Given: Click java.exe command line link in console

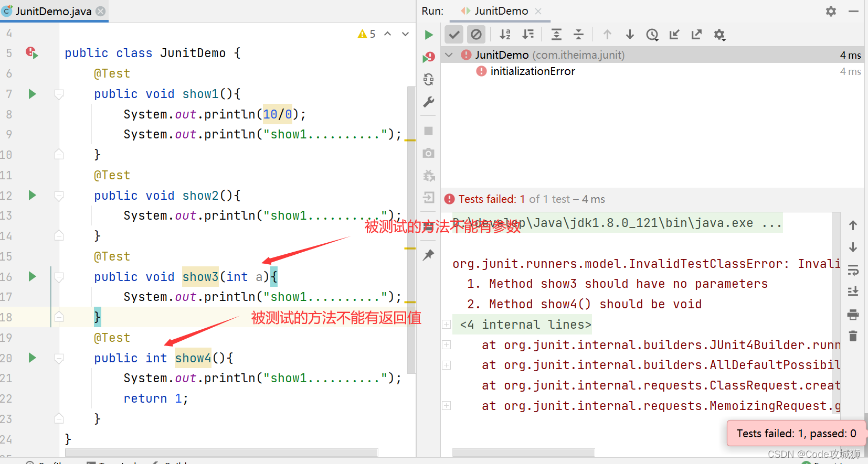Looking at the screenshot, I should 617,223.
